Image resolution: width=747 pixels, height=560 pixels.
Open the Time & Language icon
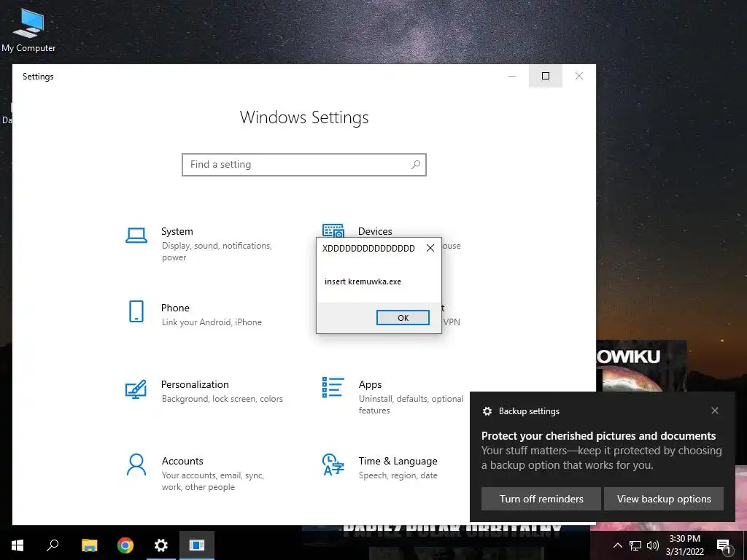click(333, 464)
